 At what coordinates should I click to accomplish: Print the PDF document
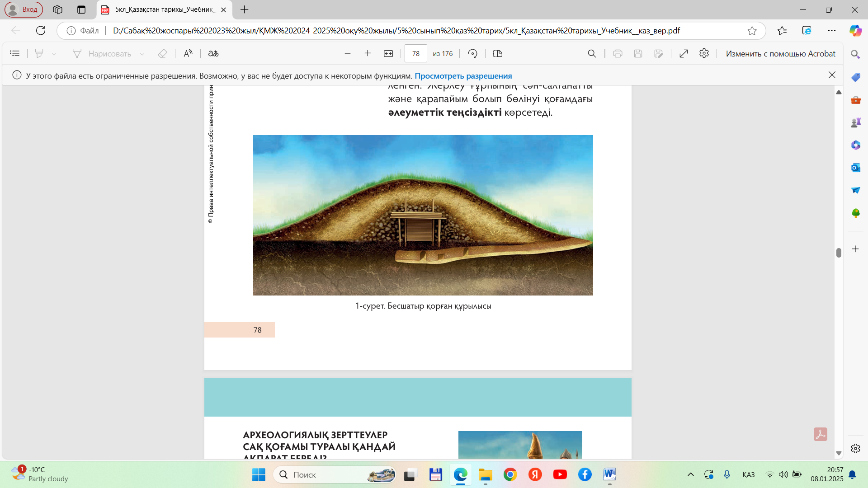618,53
